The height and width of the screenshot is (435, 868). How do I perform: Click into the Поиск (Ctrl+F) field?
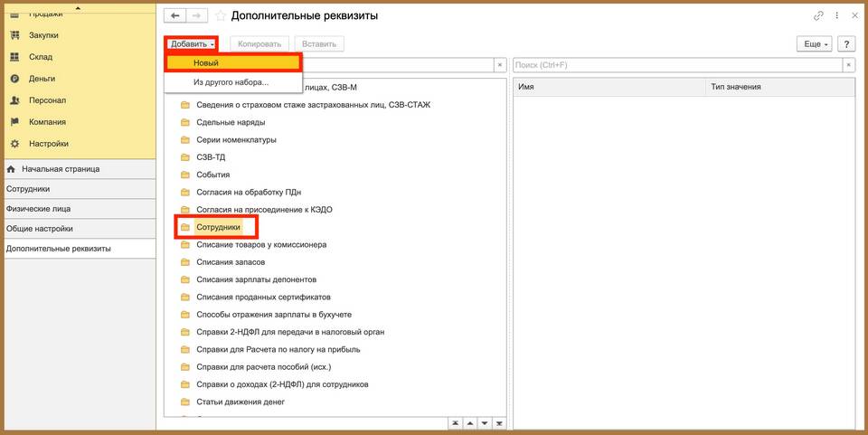676,65
